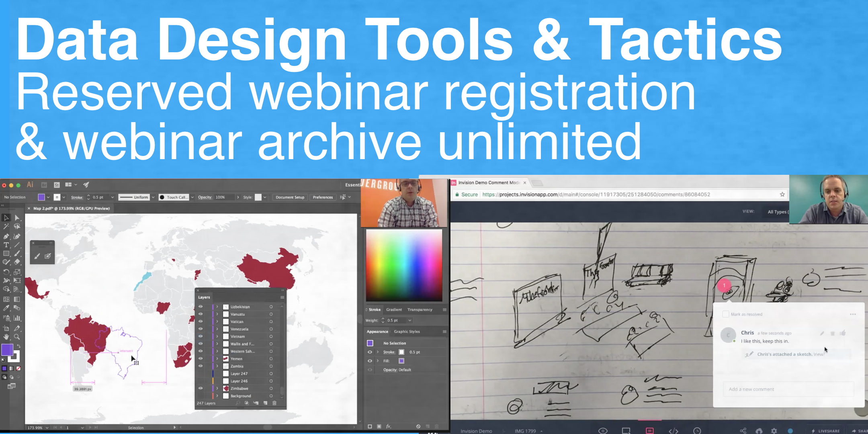
Task: Expand the Vatican layer
Action: [217, 321]
